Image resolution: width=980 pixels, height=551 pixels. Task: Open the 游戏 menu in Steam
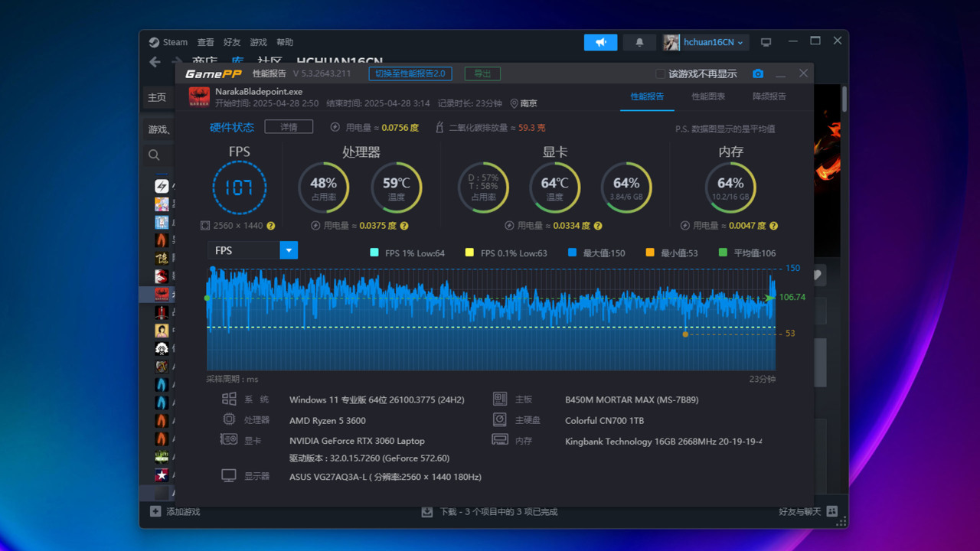pyautogui.click(x=258, y=43)
